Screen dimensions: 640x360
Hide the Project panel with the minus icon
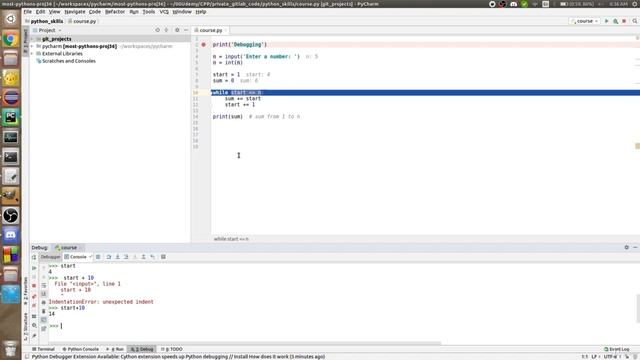186,30
